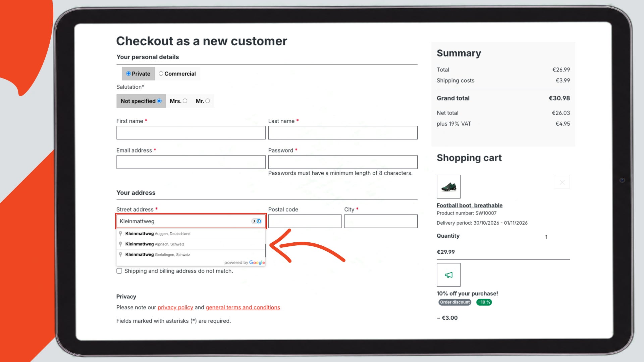This screenshot has height=362, width=644.
Task: Focus the Password field
Action: coord(343,162)
